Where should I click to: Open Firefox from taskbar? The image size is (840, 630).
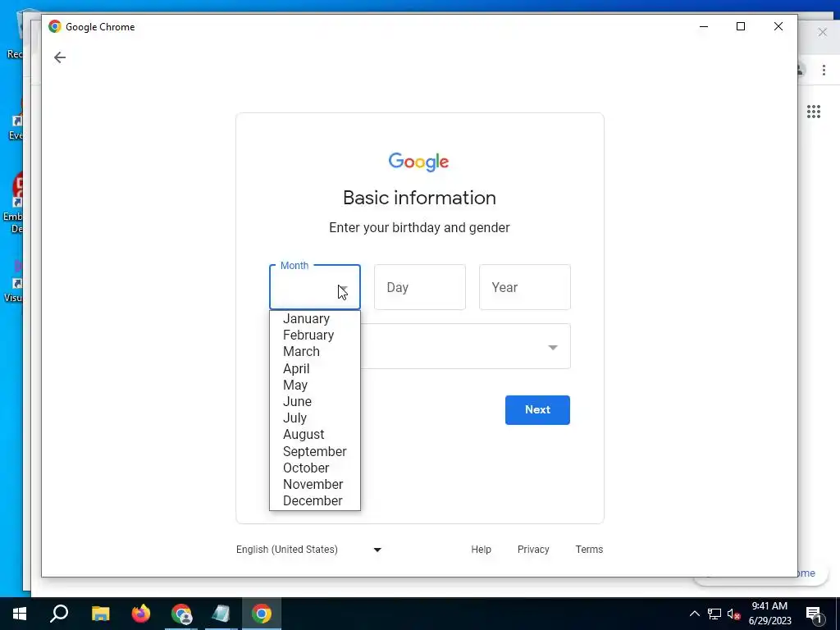coord(141,614)
